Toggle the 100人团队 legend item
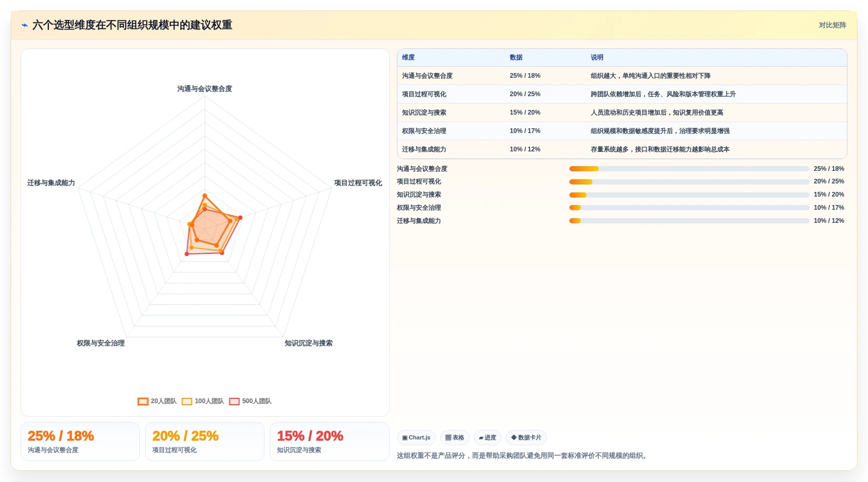Image resolution: width=868 pixels, height=482 pixels. click(203, 401)
